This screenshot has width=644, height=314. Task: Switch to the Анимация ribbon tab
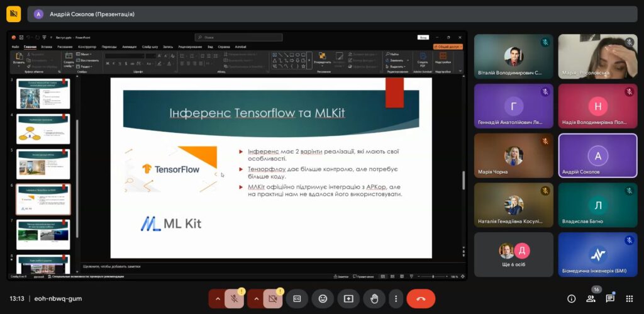pos(130,47)
